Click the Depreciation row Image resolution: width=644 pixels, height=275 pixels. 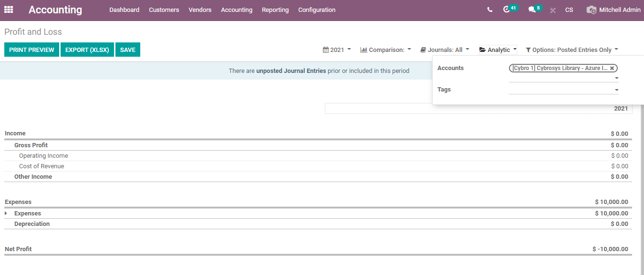pos(318,224)
